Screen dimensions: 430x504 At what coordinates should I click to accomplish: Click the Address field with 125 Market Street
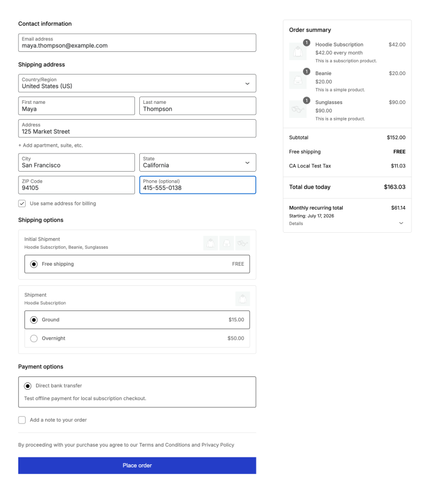[137, 128]
